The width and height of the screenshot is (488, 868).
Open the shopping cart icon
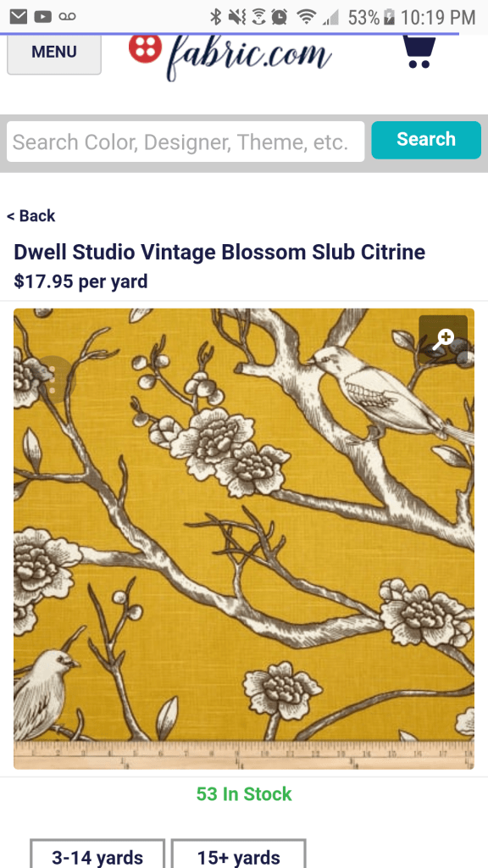coord(419,52)
